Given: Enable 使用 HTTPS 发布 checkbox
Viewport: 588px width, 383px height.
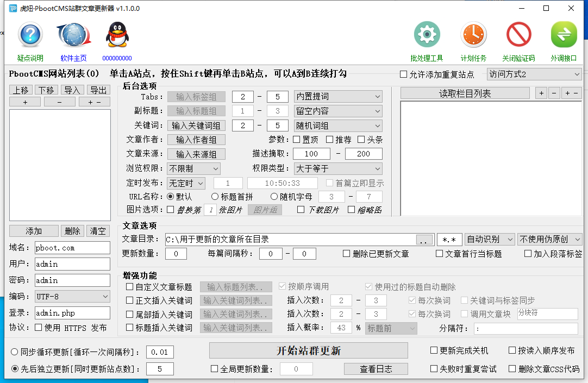Looking at the screenshot, I should click(x=38, y=328).
